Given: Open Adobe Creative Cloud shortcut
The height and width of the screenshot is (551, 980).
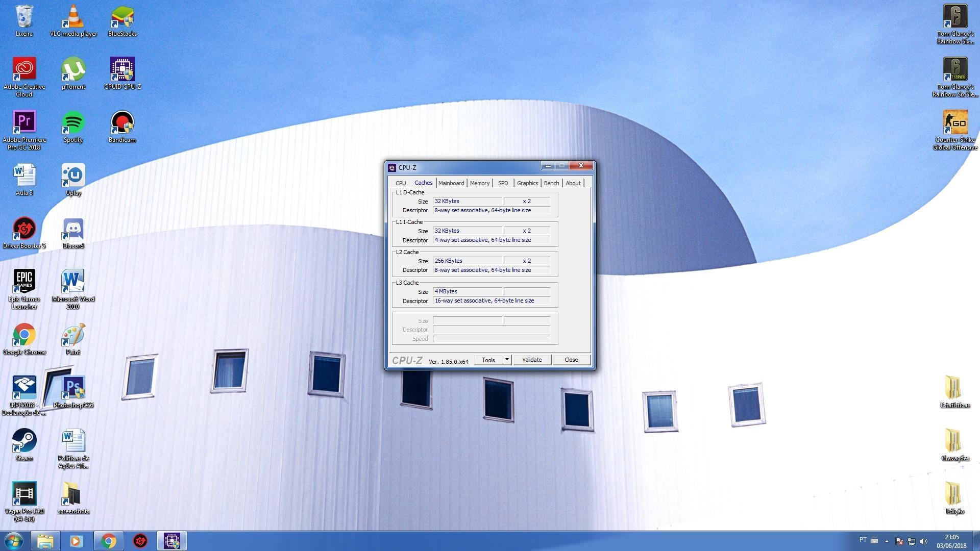Looking at the screenshot, I should (24, 77).
